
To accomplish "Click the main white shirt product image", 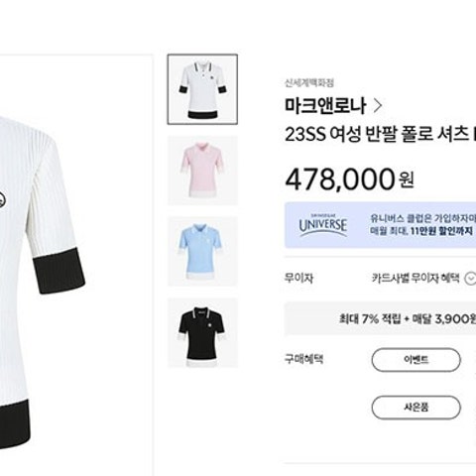I will tap(43, 281).
